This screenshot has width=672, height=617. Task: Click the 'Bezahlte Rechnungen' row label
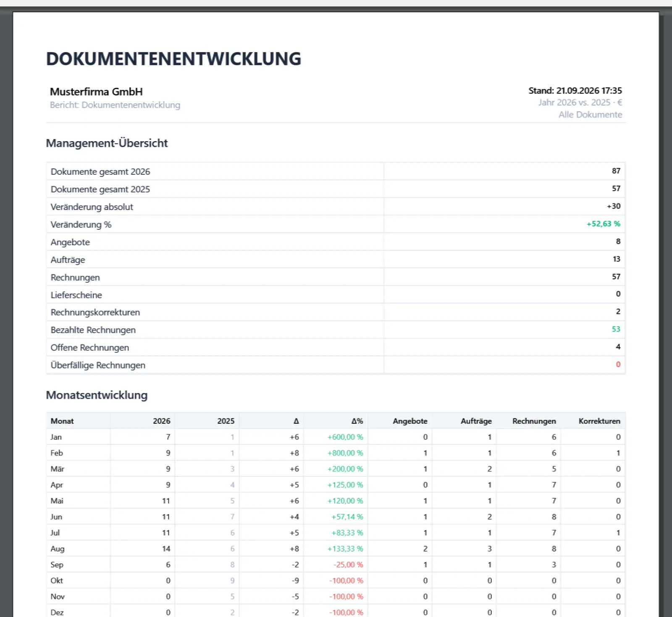(93, 330)
